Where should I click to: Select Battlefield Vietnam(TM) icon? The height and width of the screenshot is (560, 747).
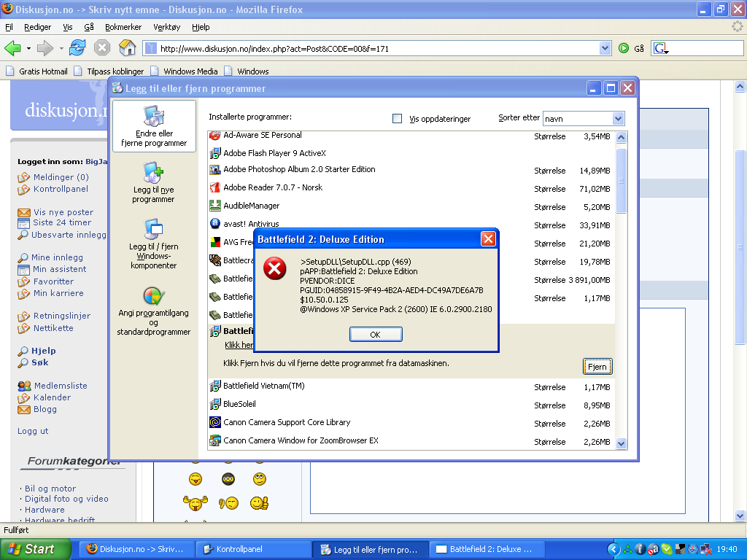click(x=215, y=386)
